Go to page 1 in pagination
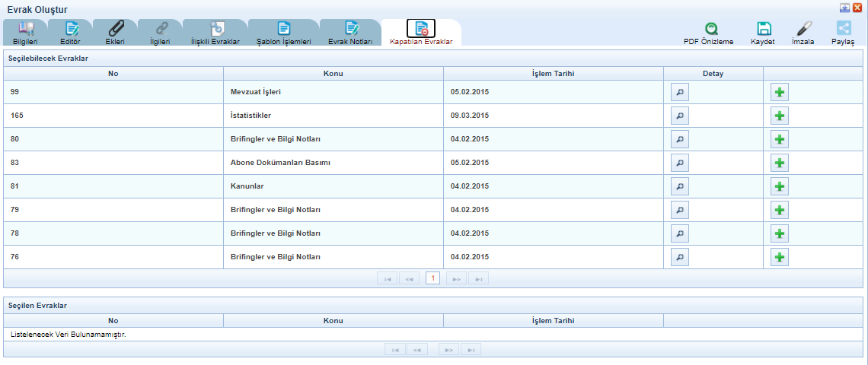This screenshot has width=868, height=365. (x=432, y=279)
